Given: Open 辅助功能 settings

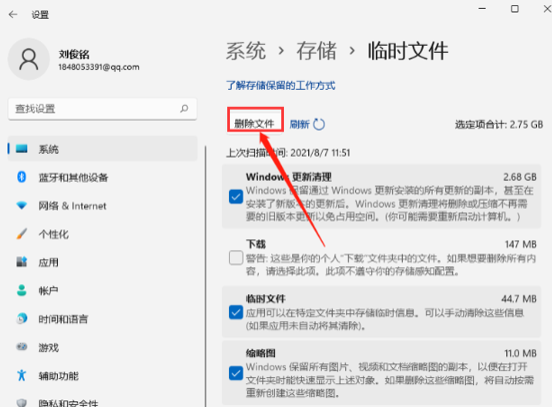Looking at the screenshot, I should (102, 376).
